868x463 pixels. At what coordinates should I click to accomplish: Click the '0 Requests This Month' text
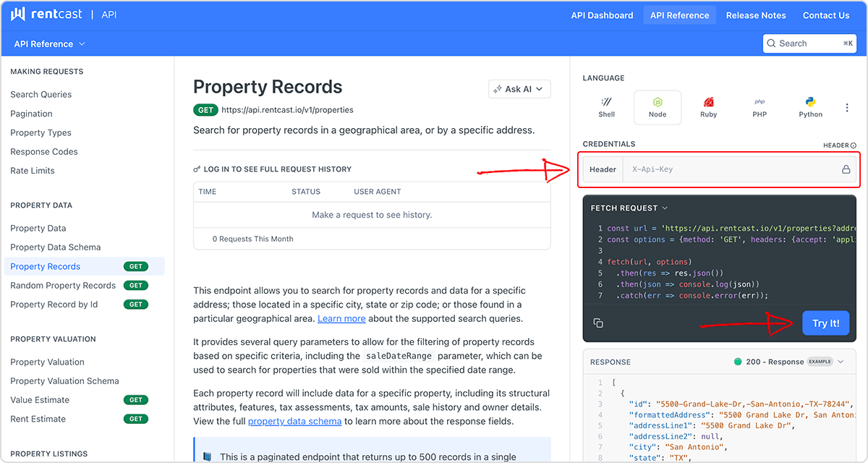253,239
